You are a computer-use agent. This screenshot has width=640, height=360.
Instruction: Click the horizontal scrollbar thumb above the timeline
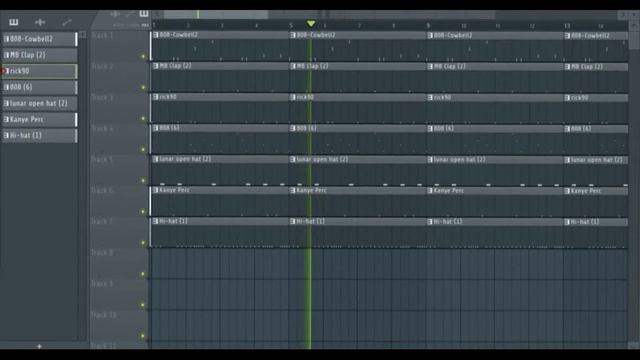point(216,15)
